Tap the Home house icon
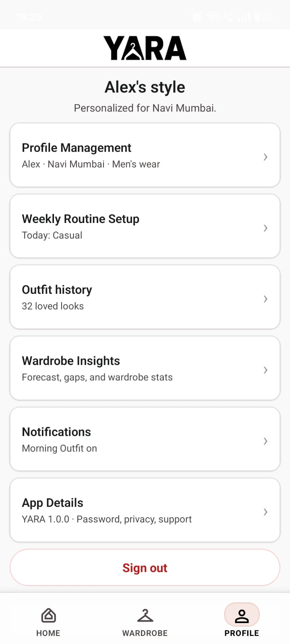This screenshot has width=290, height=644. (48, 615)
